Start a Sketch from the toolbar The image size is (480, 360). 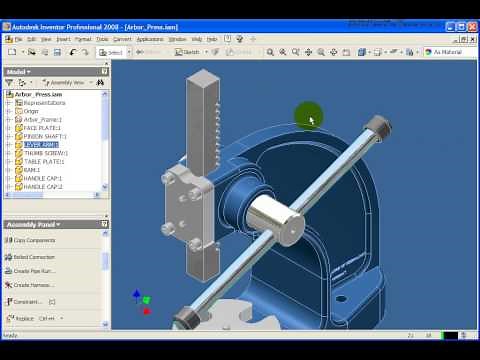click(187, 52)
